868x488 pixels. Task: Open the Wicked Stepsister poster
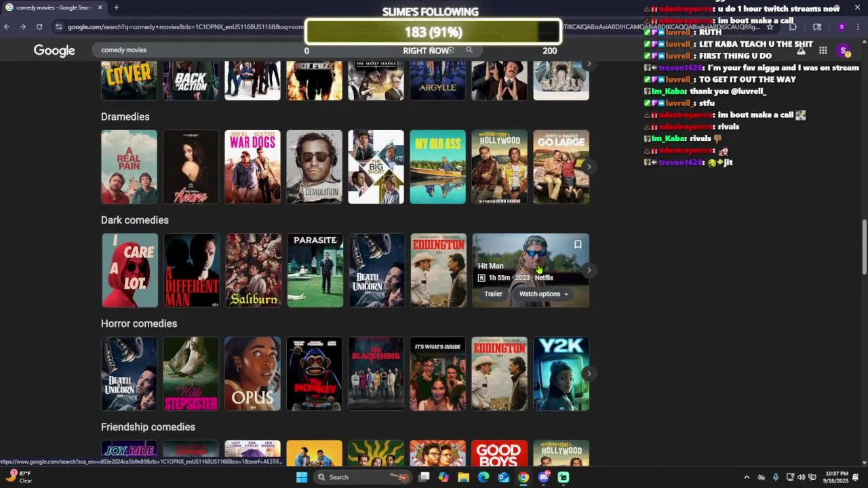coord(191,373)
